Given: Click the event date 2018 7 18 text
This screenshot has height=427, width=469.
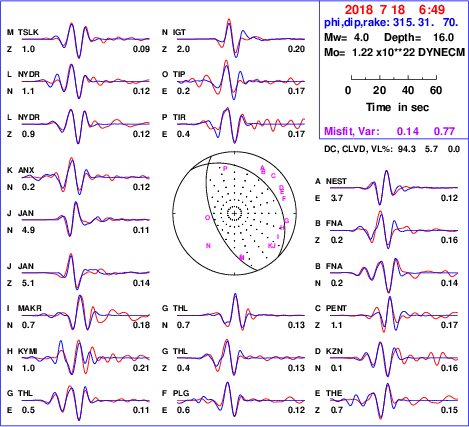Looking at the screenshot, I should click(375, 10).
